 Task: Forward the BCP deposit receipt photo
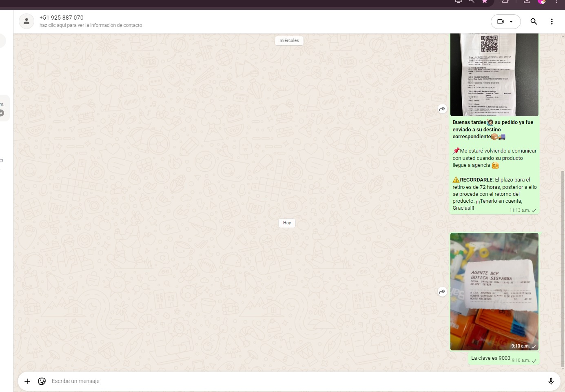pos(442,292)
